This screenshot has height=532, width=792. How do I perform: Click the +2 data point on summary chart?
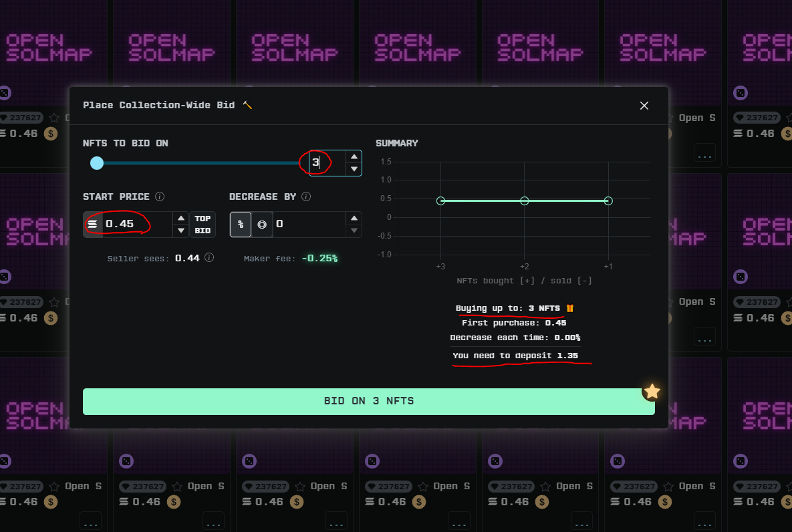coord(524,201)
